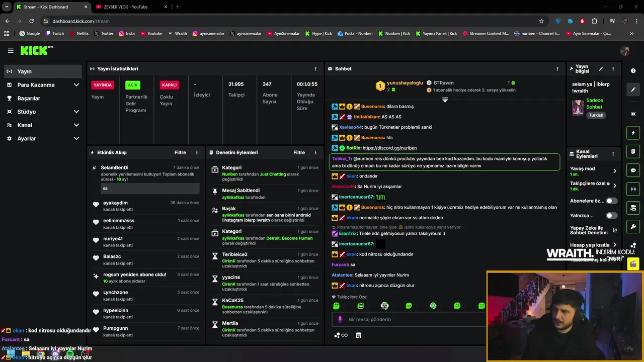Image resolution: width=644 pixels, height=362 pixels.
Task: Open Netflix bookmark
Action: tap(79, 34)
